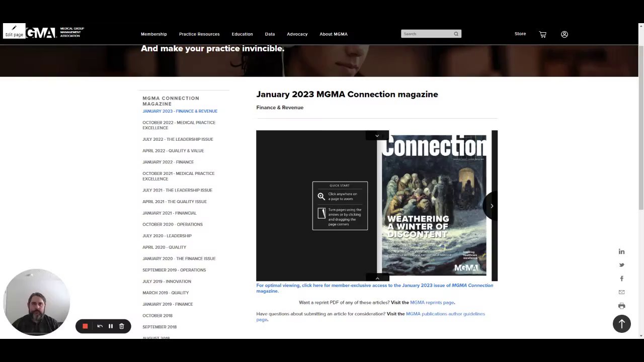Viewport: 644px width, 362px height.
Task: Open the Practice Resources menu
Action: point(199,34)
